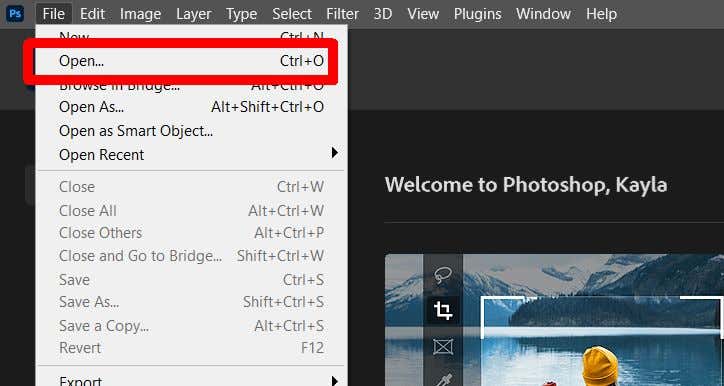
Task: Click the Photoshop Ps logo icon
Action: (15, 14)
